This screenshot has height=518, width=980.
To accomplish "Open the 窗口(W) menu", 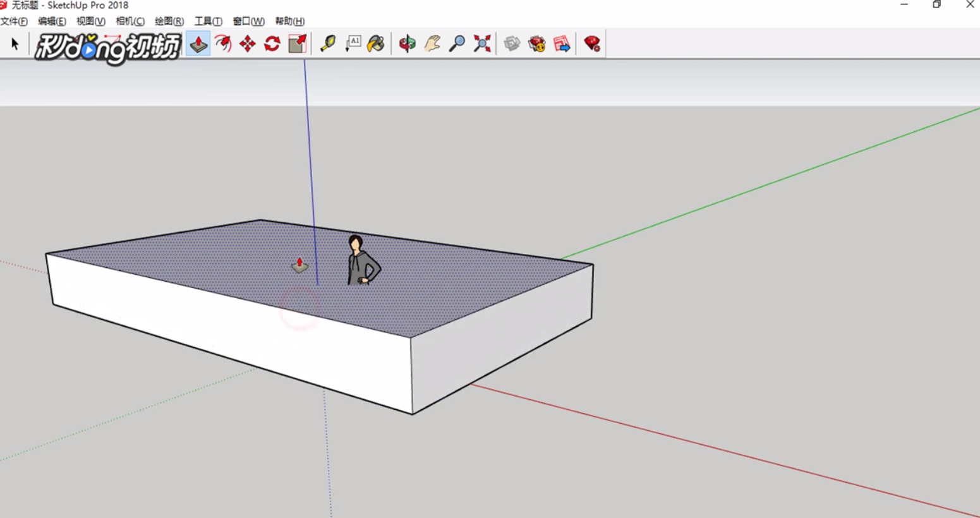I will [248, 21].
